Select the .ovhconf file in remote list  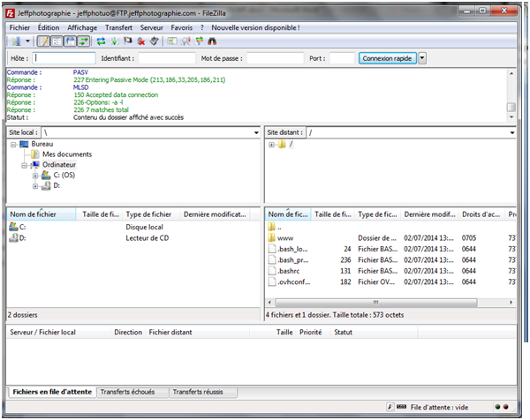390,282
